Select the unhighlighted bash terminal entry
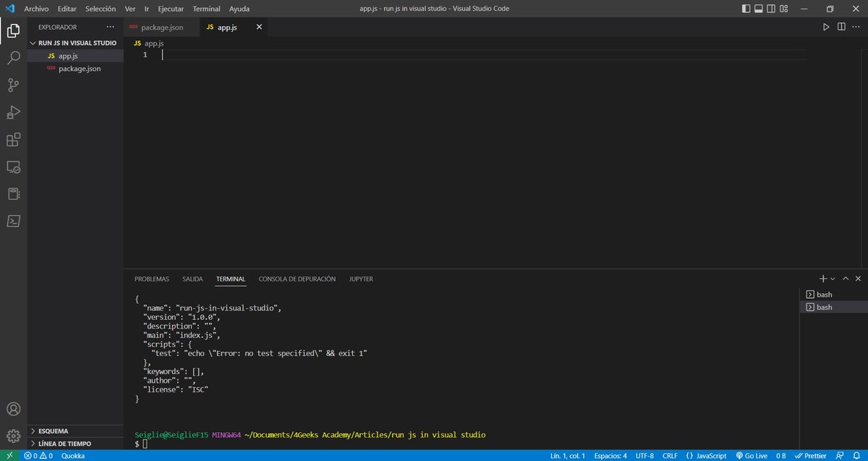The image size is (868, 461). pyautogui.click(x=833, y=295)
